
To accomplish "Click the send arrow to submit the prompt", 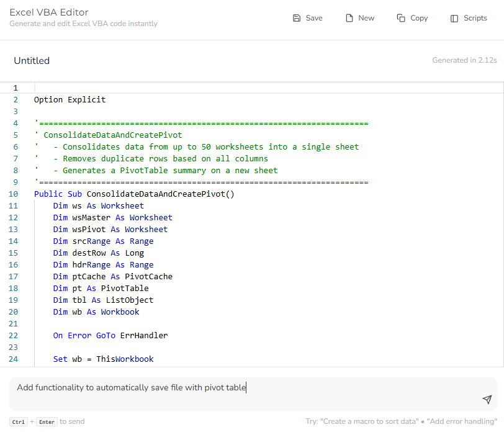I will tap(487, 400).
